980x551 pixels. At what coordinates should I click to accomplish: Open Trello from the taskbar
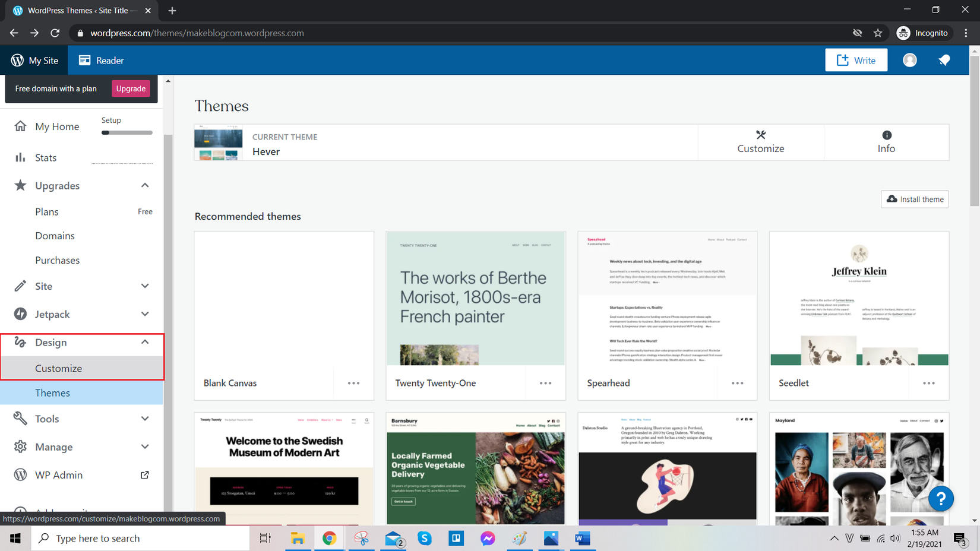click(x=456, y=539)
